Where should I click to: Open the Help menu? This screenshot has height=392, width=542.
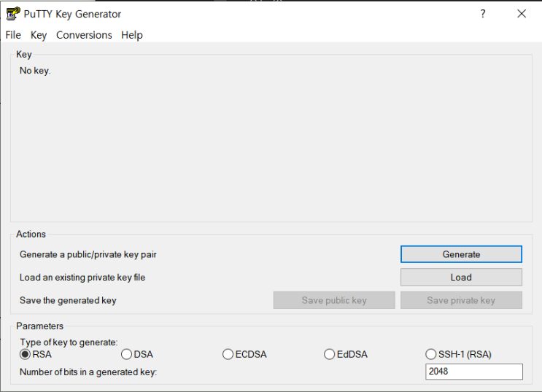[132, 35]
